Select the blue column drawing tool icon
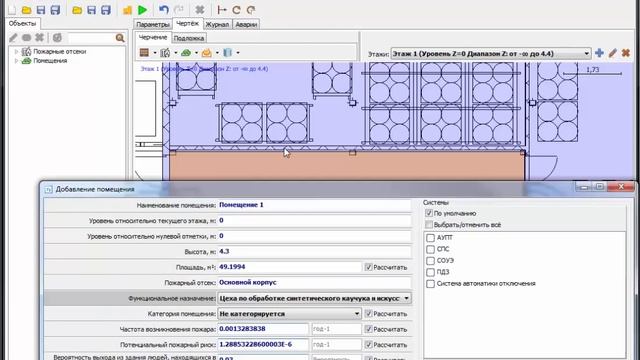The width and height of the screenshot is (640, 360). click(x=227, y=52)
